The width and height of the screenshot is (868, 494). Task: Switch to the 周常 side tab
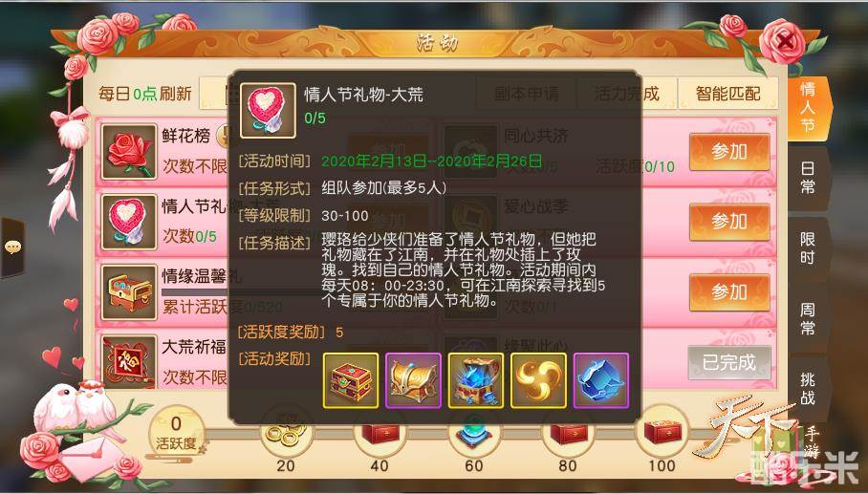click(808, 318)
